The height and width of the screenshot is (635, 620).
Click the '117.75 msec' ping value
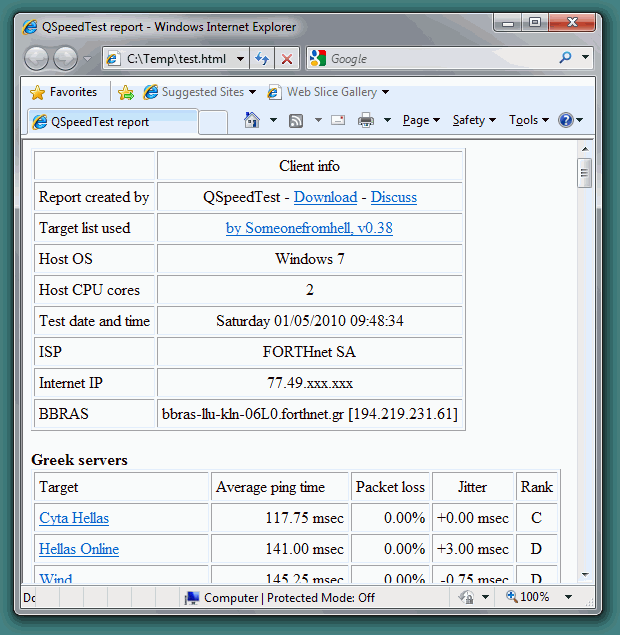pyautogui.click(x=305, y=518)
